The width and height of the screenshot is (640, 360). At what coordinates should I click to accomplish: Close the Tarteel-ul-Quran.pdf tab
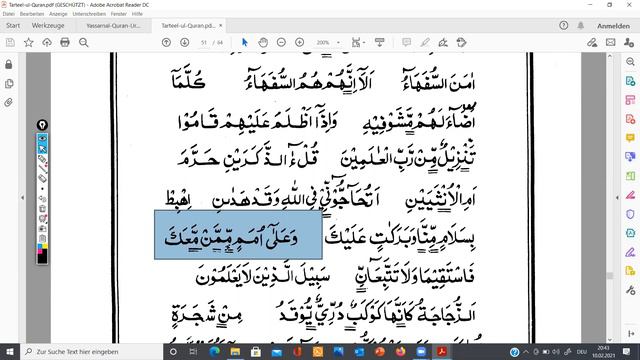221,25
